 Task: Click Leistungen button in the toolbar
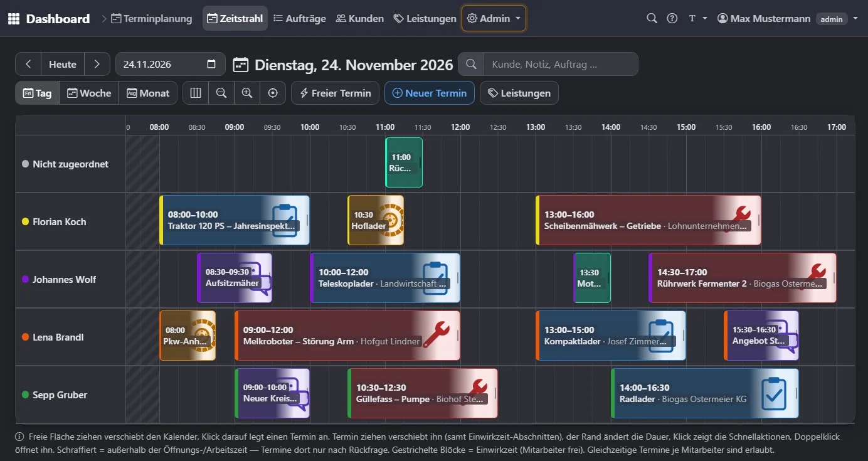[519, 93]
